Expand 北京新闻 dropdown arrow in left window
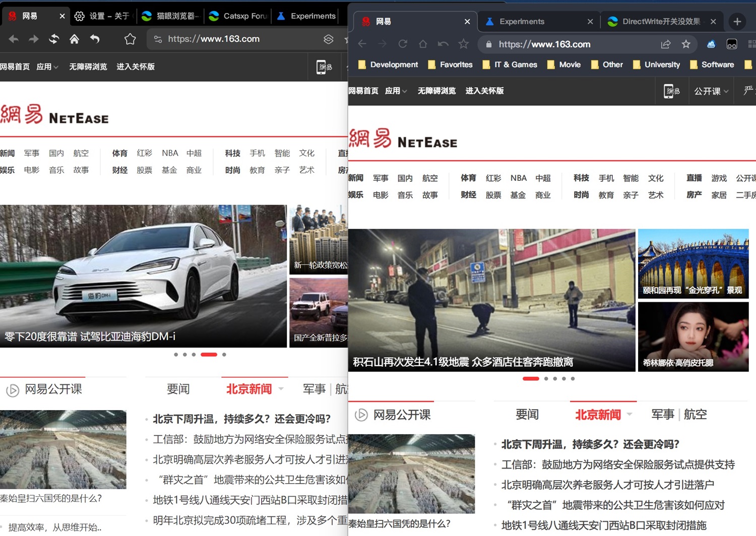The width and height of the screenshot is (756, 536). click(x=281, y=389)
